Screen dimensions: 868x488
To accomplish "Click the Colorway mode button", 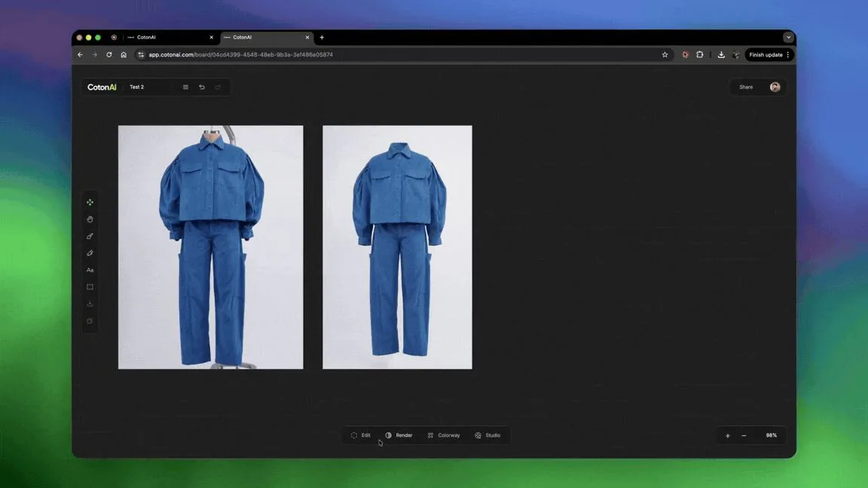I will tap(444, 435).
